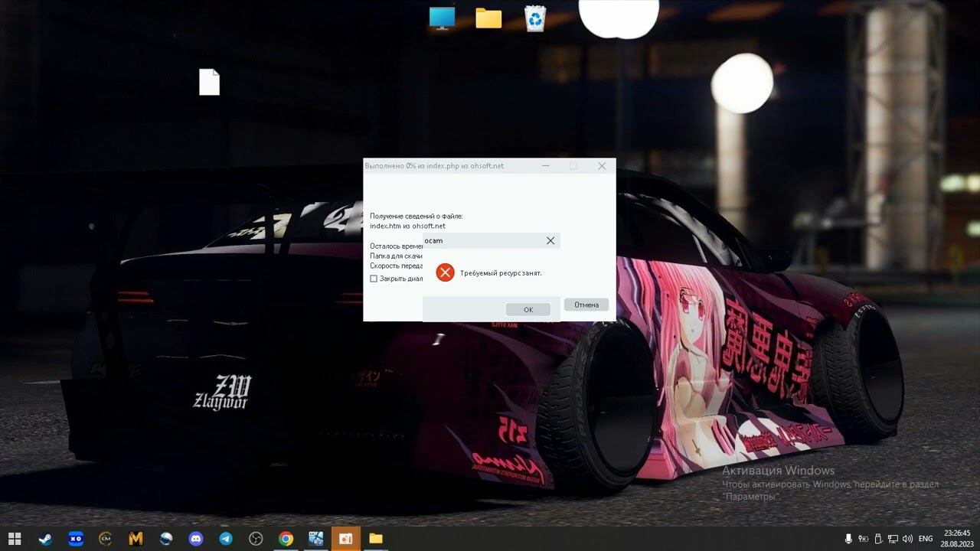This screenshot has width=980, height=551.
Task: Open File Explorer from the taskbar
Action: click(x=376, y=539)
